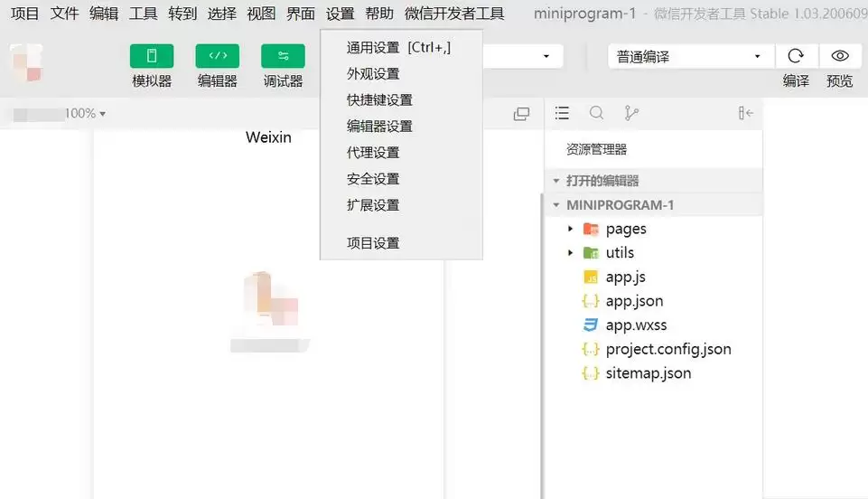Image resolution: width=868 pixels, height=499 pixels.
Task: Toggle the editor (编辑器) panel button
Action: click(218, 56)
